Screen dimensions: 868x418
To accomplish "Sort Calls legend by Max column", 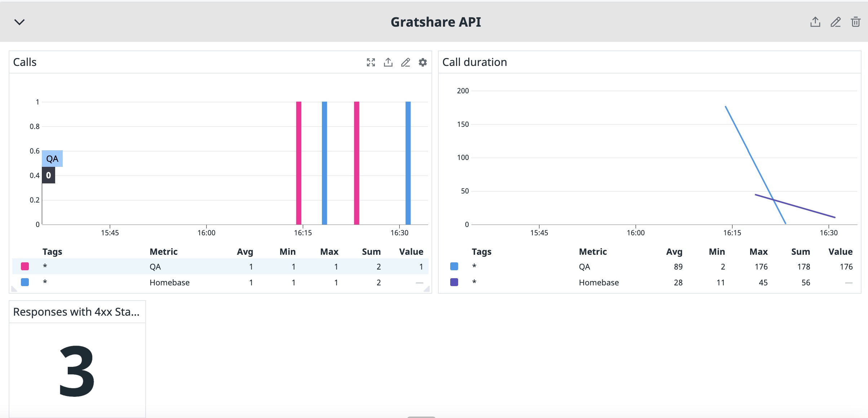I will (x=329, y=252).
